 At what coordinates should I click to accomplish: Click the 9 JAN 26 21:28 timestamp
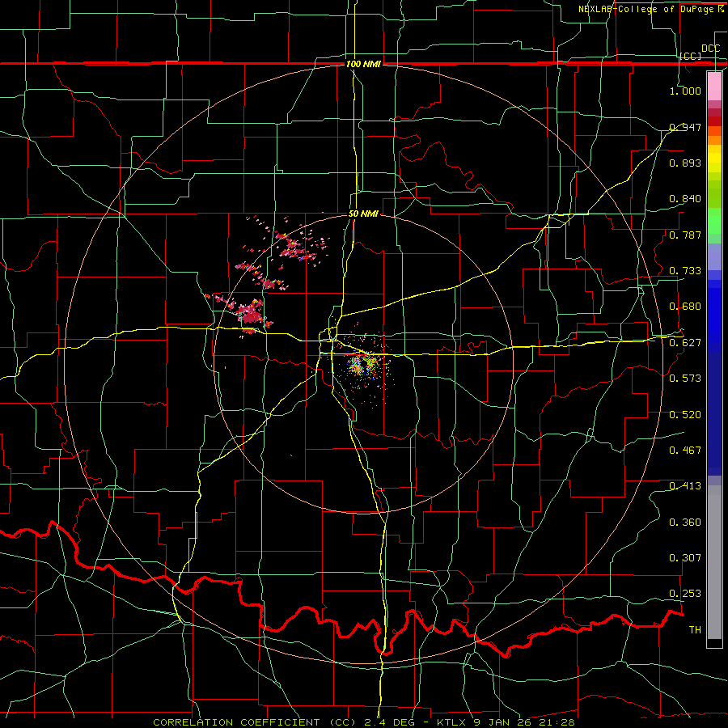524,722
